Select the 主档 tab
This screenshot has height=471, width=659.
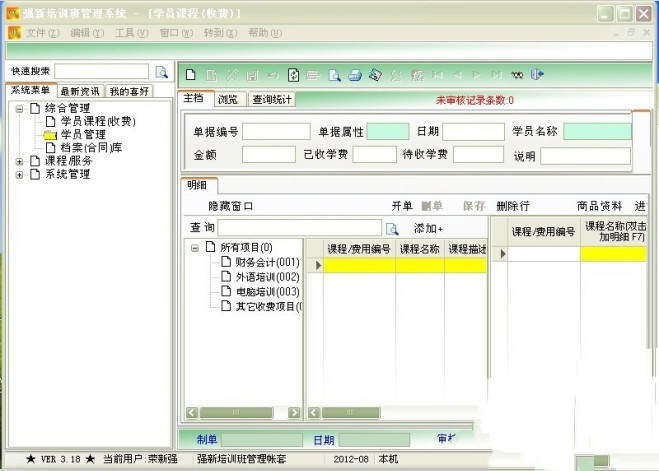pos(194,98)
